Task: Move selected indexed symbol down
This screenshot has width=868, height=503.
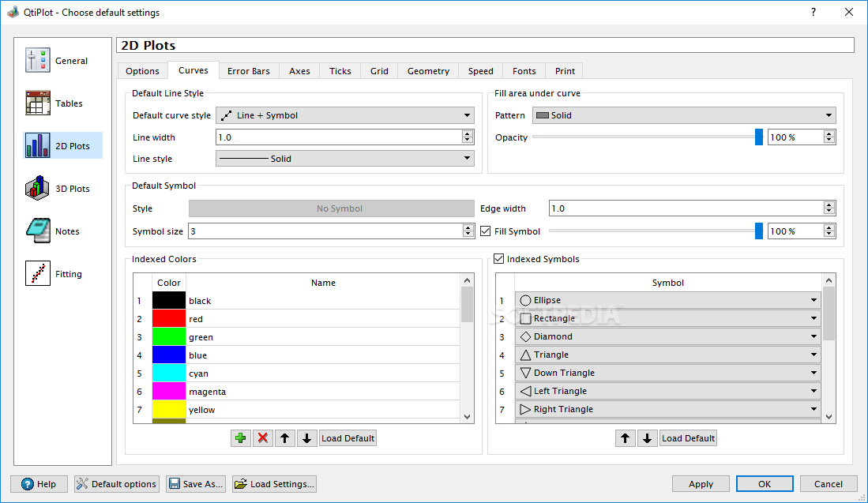Action: 647,438
